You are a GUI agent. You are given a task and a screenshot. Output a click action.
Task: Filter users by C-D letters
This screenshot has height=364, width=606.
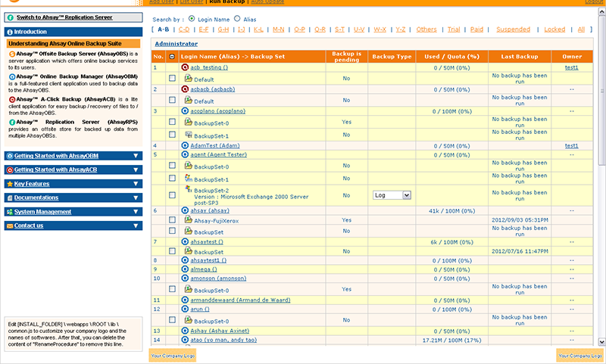click(x=184, y=30)
